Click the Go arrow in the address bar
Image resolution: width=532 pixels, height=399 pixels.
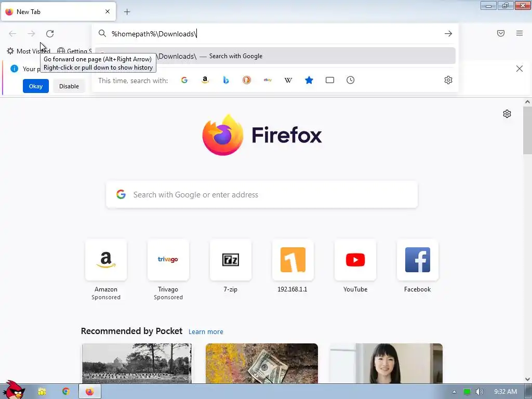click(448, 34)
